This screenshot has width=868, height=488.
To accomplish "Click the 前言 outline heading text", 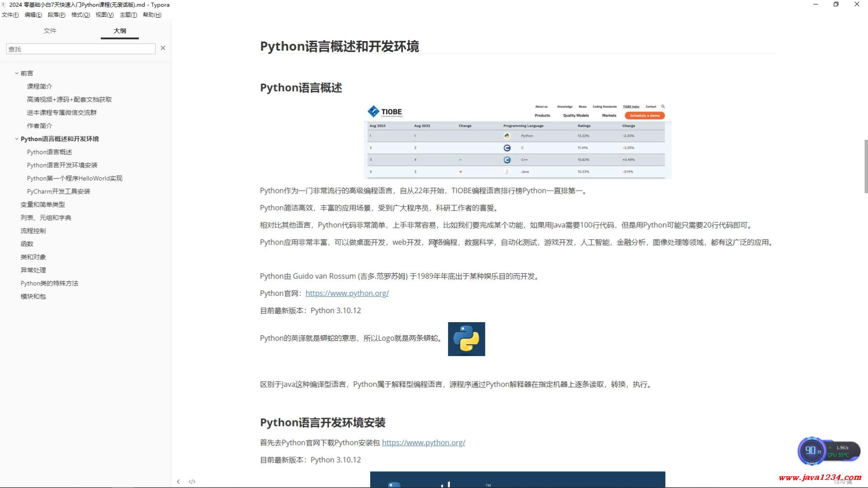I will [27, 73].
